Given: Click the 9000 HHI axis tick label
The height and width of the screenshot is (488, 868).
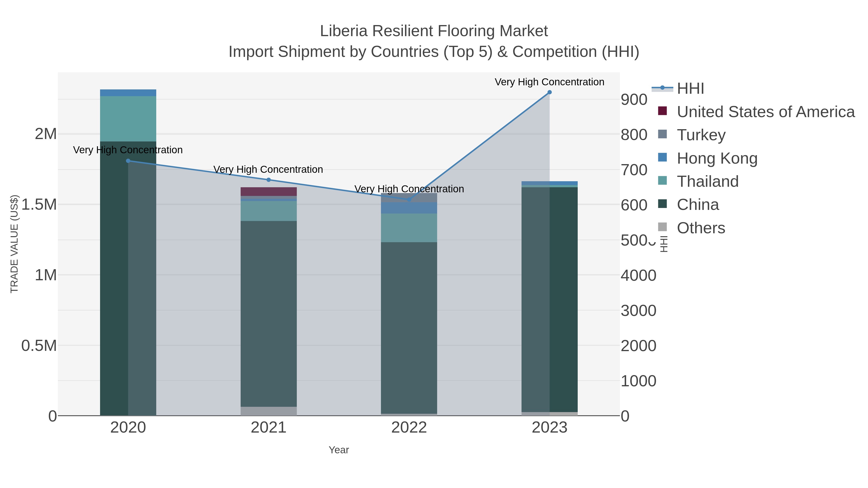Looking at the screenshot, I should coord(634,100).
